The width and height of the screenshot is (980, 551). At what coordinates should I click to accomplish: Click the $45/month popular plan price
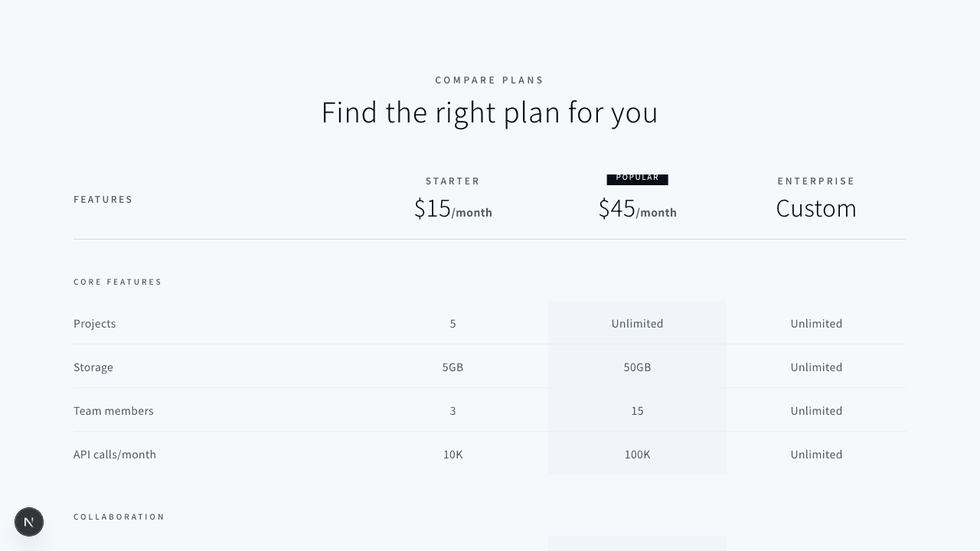(x=637, y=209)
